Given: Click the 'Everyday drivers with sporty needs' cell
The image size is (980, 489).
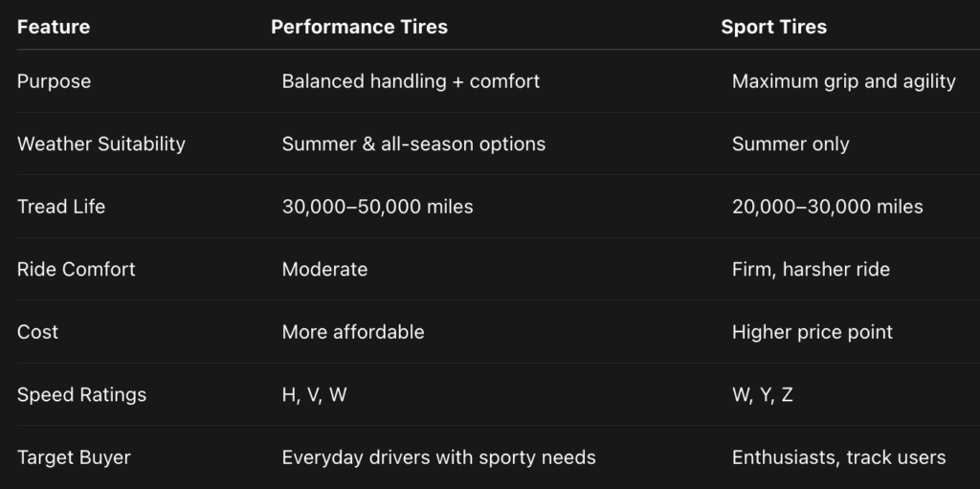Looking at the screenshot, I should click(x=438, y=457).
